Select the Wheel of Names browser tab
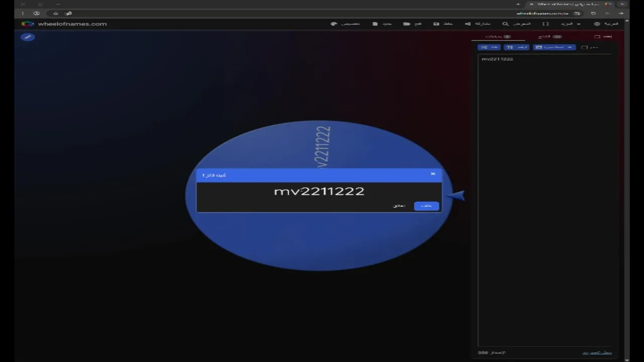The image size is (644, 362). click(x=570, y=4)
